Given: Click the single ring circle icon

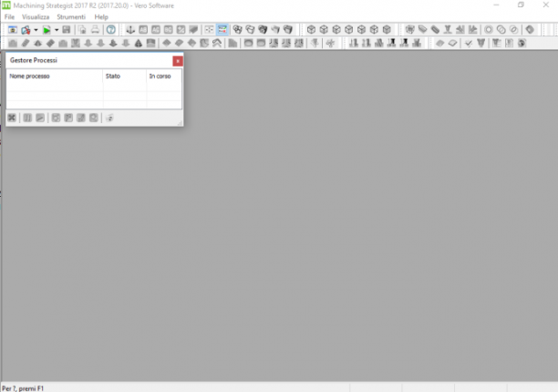Looking at the screenshot, I should tap(489, 29).
